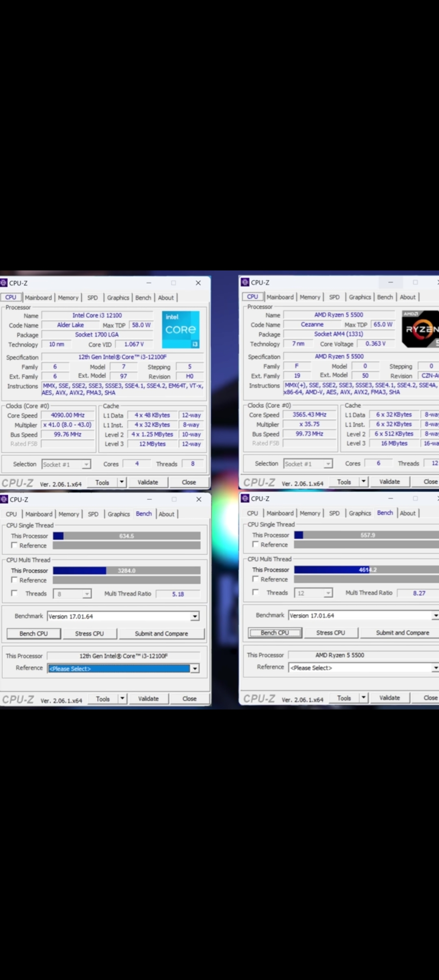
Task: Tick the Threads checkbox in Intel Bench window
Action: 14,593
